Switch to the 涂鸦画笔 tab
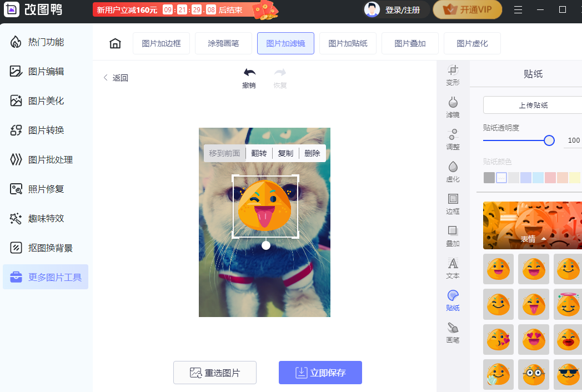The image size is (582, 392). [223, 43]
